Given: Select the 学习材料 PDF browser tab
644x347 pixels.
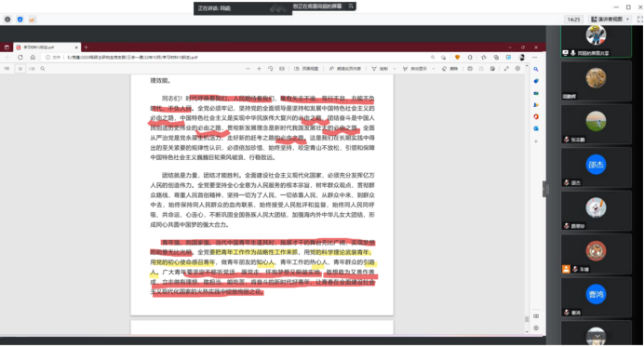Looking at the screenshot, I should tap(47, 47).
